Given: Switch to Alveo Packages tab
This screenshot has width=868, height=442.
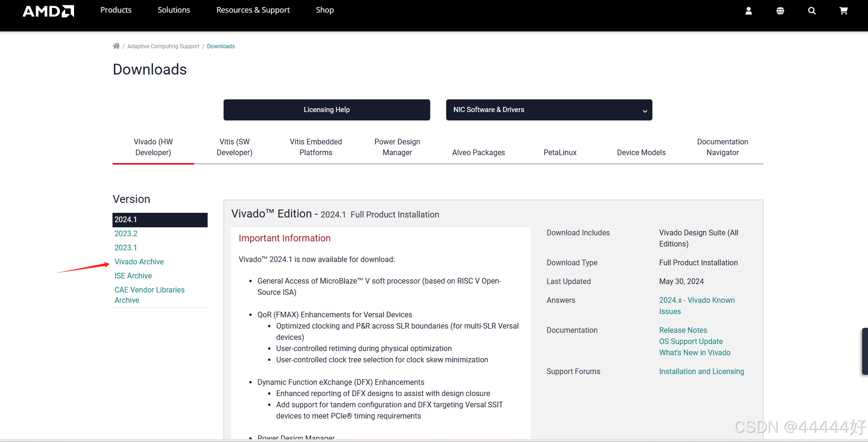Looking at the screenshot, I should point(479,153).
